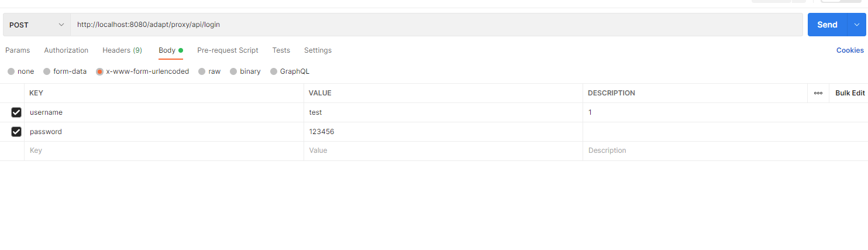Viewport: 868px width, 250px height.
Task: Select the binary body radio option
Action: 233,71
